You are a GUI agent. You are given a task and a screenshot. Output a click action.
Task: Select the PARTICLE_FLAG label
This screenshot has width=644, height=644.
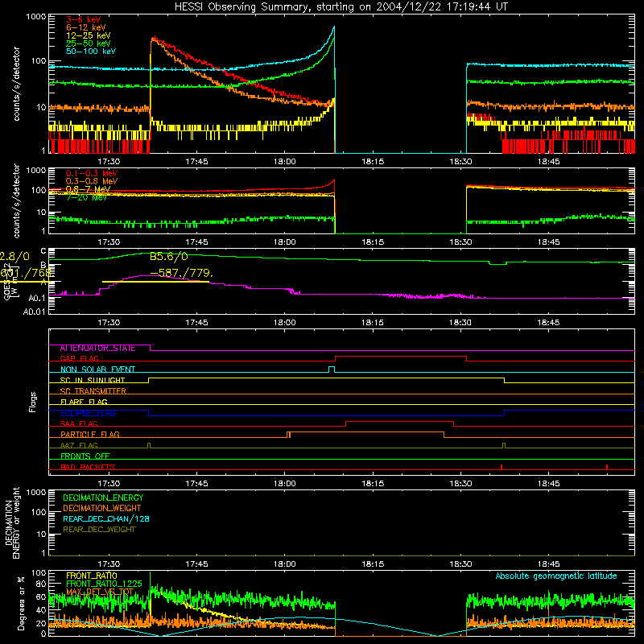click(x=90, y=435)
